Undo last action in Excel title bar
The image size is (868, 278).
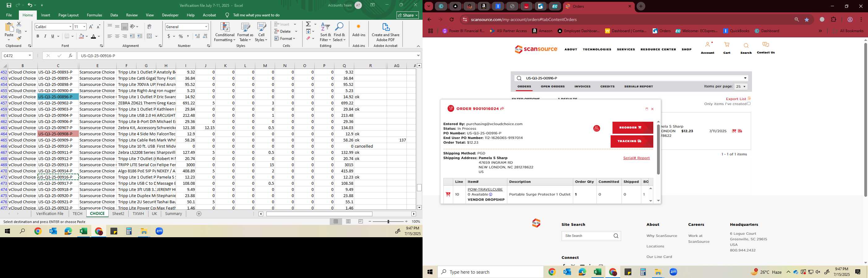tap(30, 5)
